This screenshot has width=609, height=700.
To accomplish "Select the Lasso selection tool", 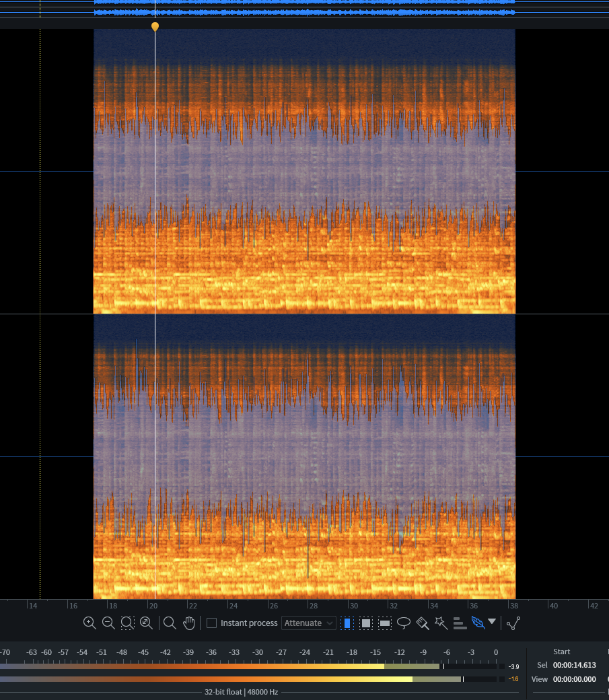I will pos(404,623).
